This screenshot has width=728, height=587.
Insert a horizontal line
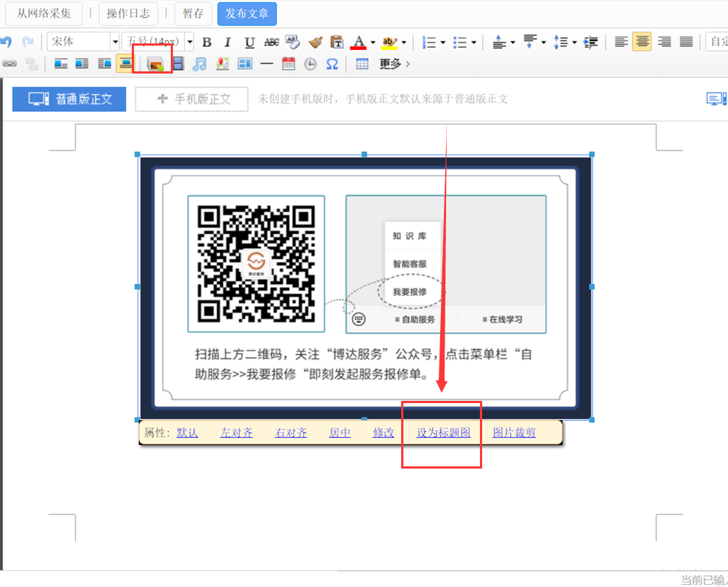point(266,64)
